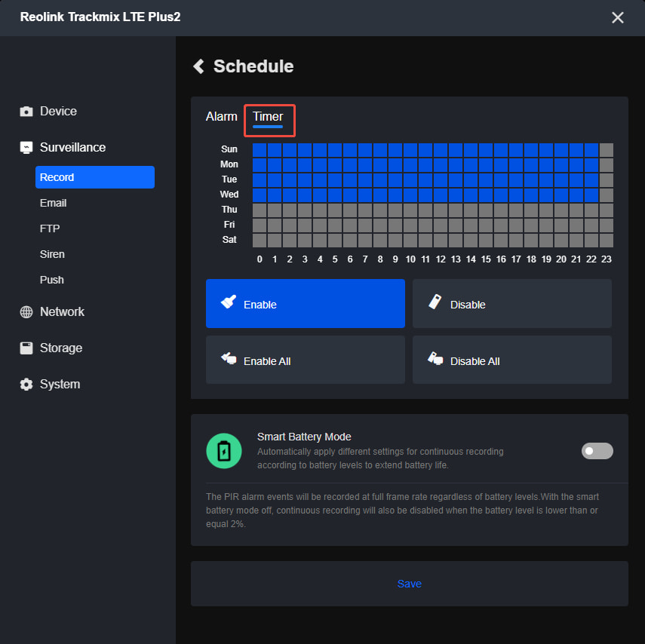Screen dimensions: 645x644
Task: Click the Thursday hour 0 schedule cell
Action: pos(260,210)
